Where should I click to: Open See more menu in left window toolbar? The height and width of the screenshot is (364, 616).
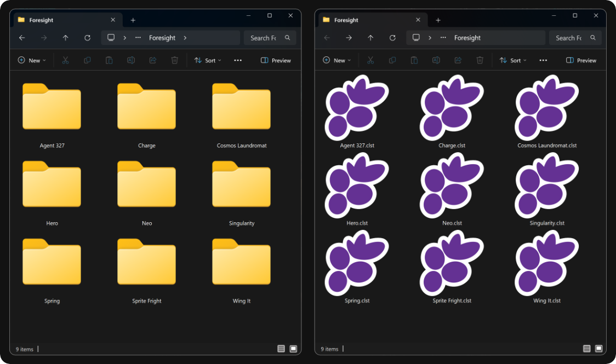point(238,60)
